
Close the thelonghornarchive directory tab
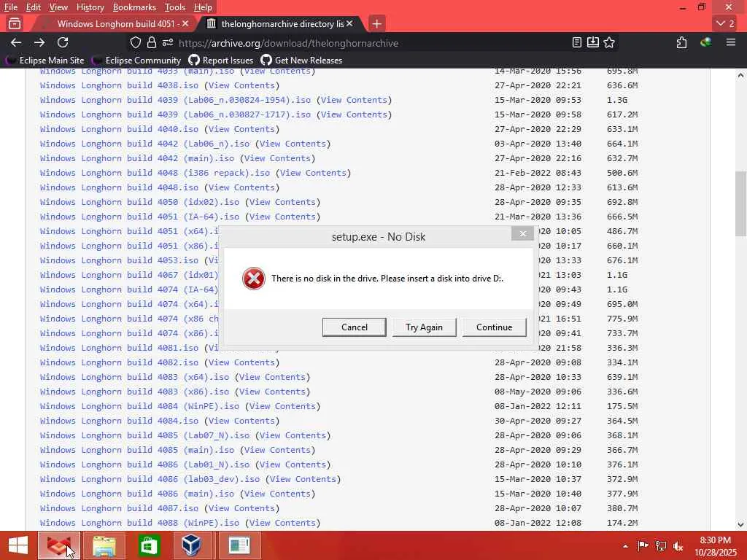(x=349, y=23)
